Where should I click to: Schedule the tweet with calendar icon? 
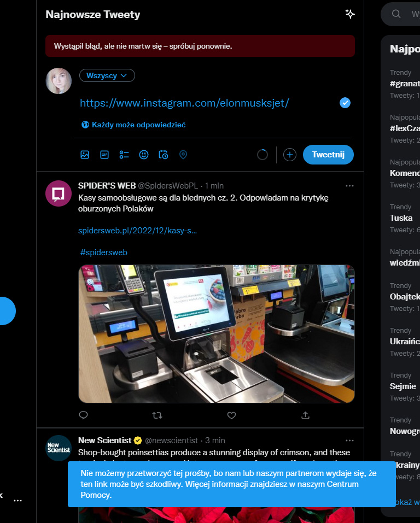click(x=164, y=155)
